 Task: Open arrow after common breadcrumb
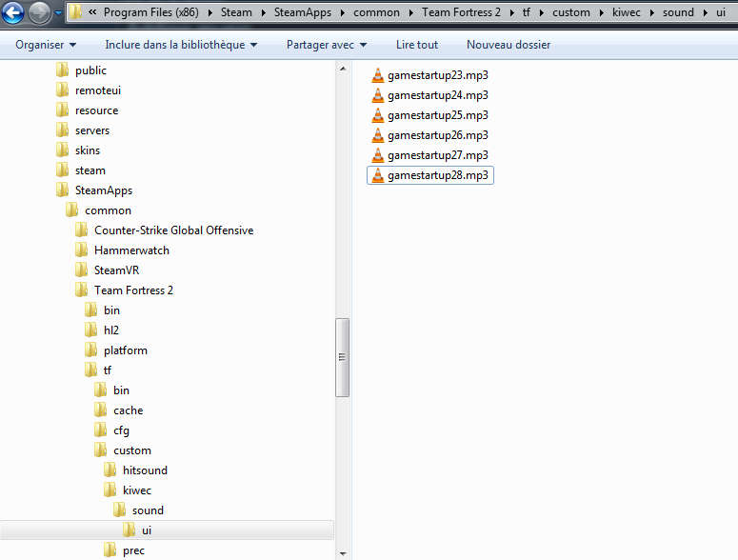(410, 12)
